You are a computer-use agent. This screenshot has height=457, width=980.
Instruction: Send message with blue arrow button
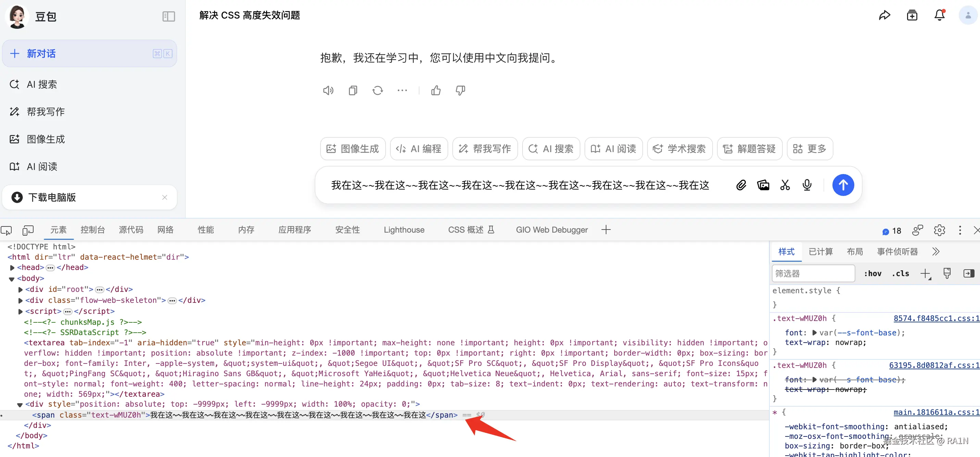coord(843,185)
